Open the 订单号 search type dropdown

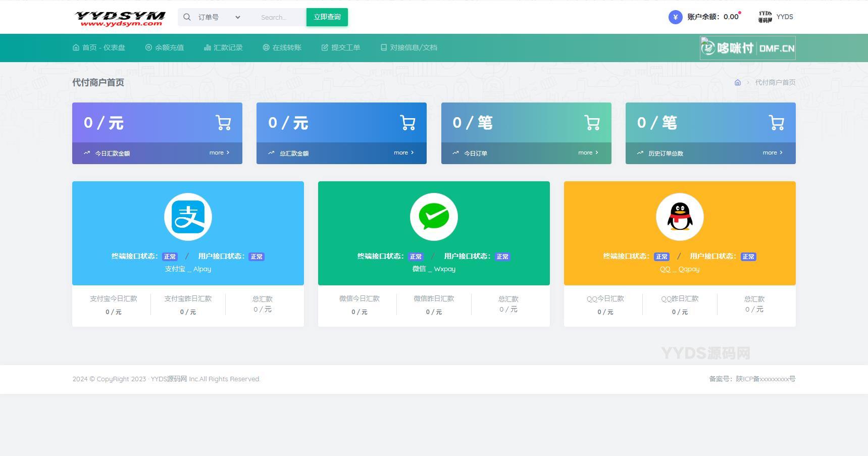tap(219, 17)
